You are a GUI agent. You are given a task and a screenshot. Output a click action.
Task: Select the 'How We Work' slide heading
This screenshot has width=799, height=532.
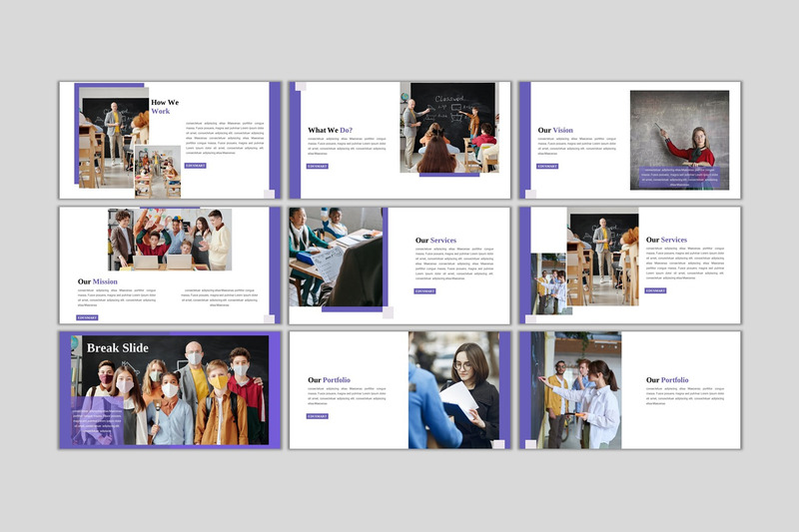click(x=165, y=107)
